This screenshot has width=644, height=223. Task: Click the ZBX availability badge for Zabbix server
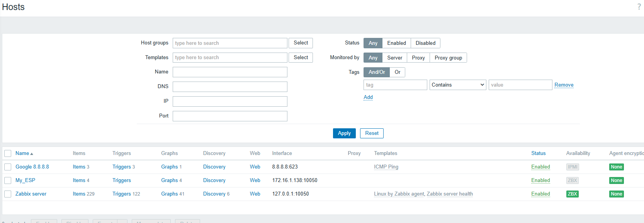click(572, 194)
